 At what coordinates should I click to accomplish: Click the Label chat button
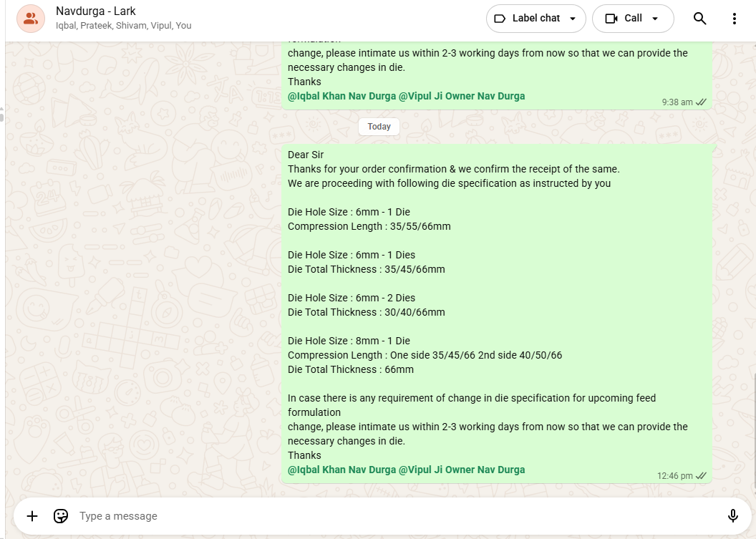point(528,19)
